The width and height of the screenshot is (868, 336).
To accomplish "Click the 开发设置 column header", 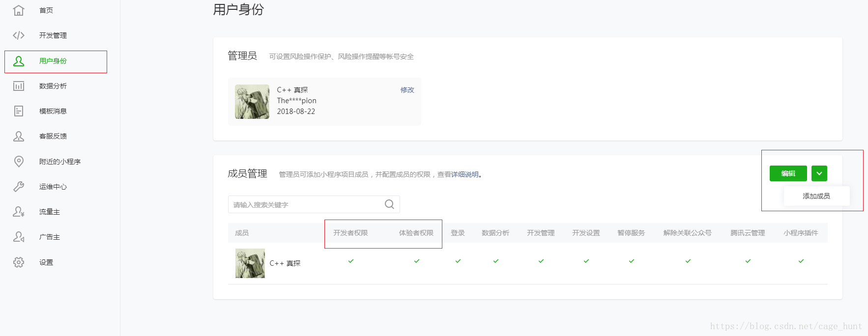I will (586, 233).
